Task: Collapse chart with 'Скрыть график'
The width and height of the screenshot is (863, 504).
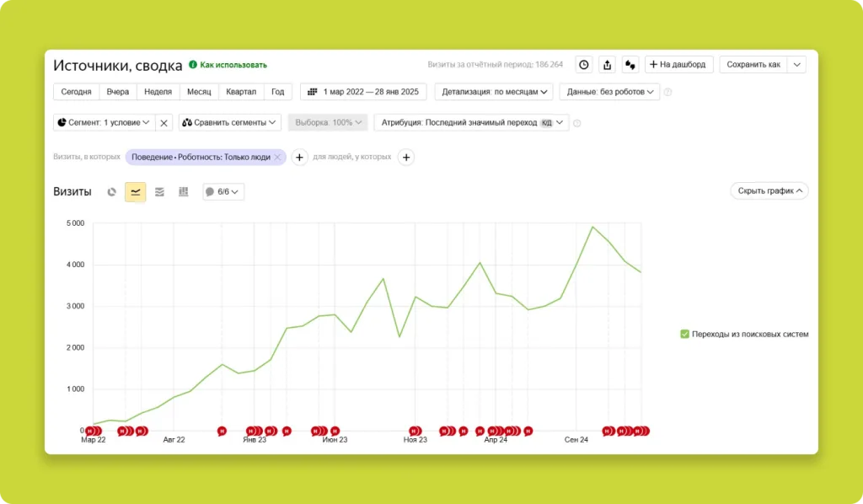Action: tap(769, 191)
